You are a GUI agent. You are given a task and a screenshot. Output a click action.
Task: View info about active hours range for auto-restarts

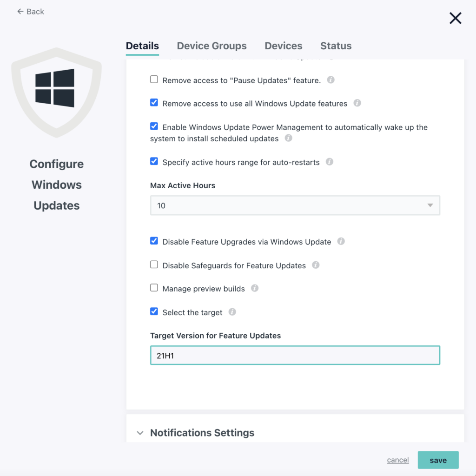point(330,162)
